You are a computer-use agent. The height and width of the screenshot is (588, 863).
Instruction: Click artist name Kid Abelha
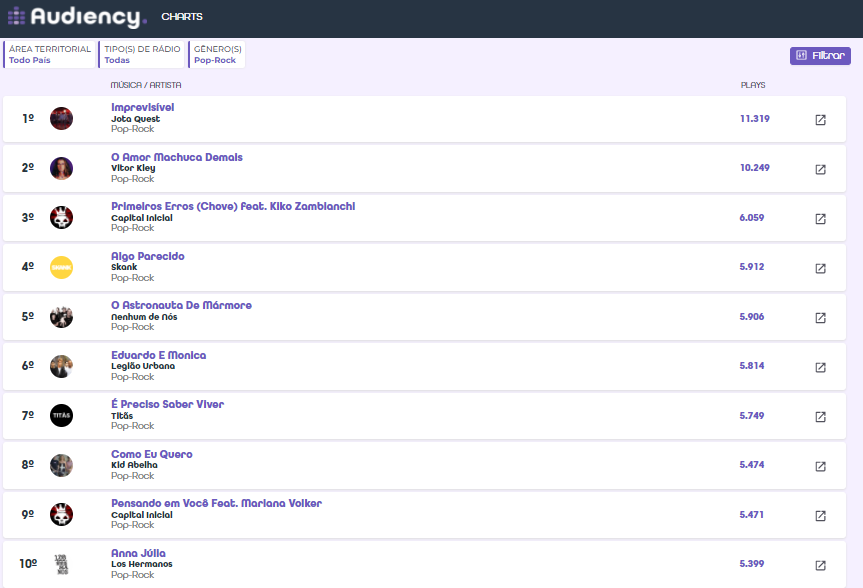[134, 465]
